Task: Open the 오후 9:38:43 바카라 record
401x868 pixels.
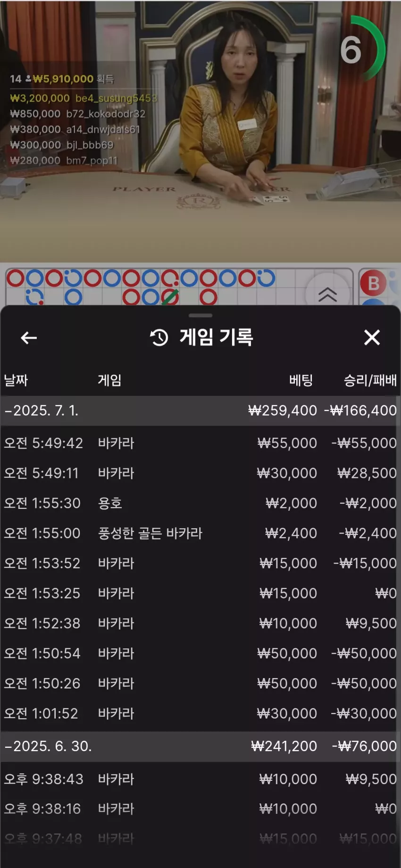Action: coord(200,779)
